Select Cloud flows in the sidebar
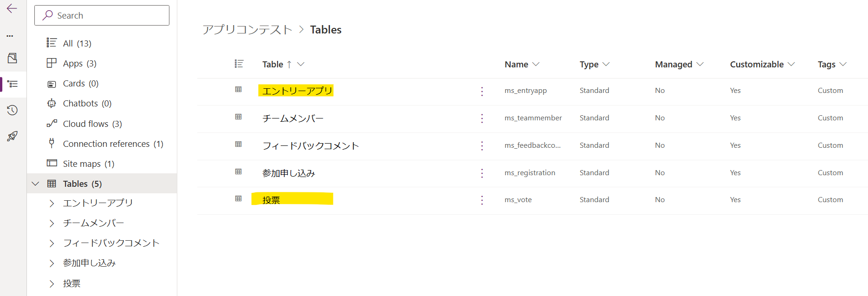 pyautogui.click(x=92, y=124)
